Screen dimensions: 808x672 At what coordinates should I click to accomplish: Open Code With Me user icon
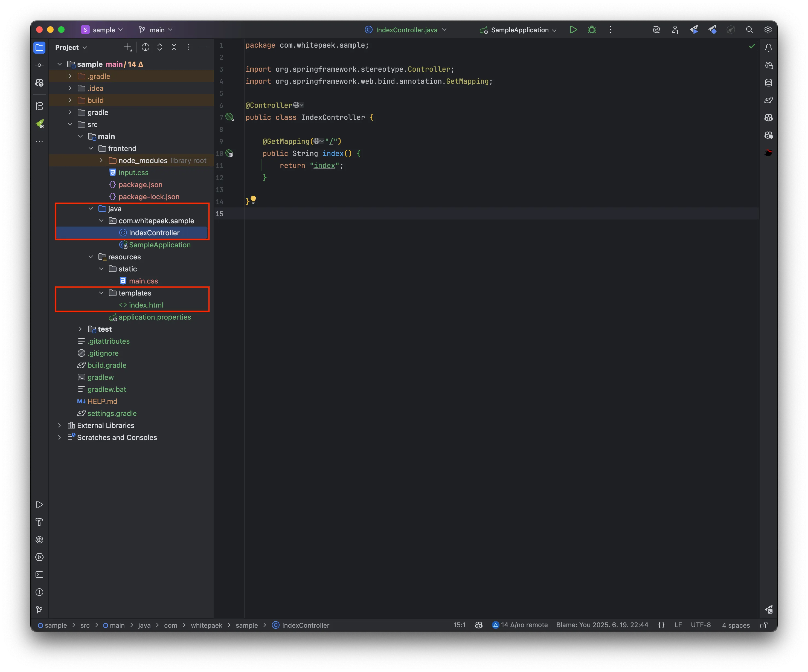tap(675, 30)
